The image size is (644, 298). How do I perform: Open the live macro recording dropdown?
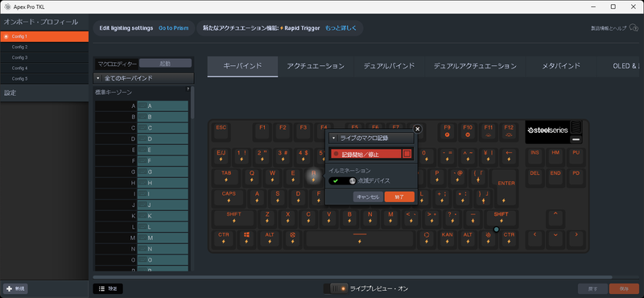click(x=371, y=138)
